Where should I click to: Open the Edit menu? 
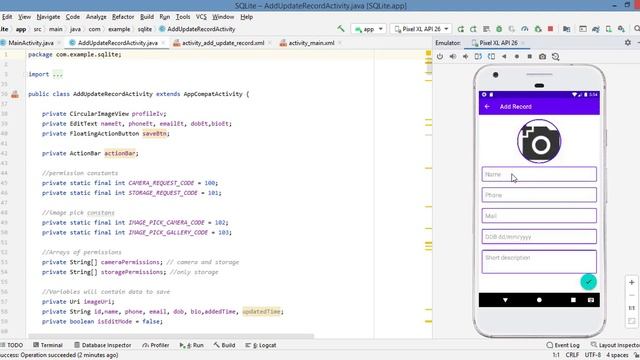tap(7, 17)
